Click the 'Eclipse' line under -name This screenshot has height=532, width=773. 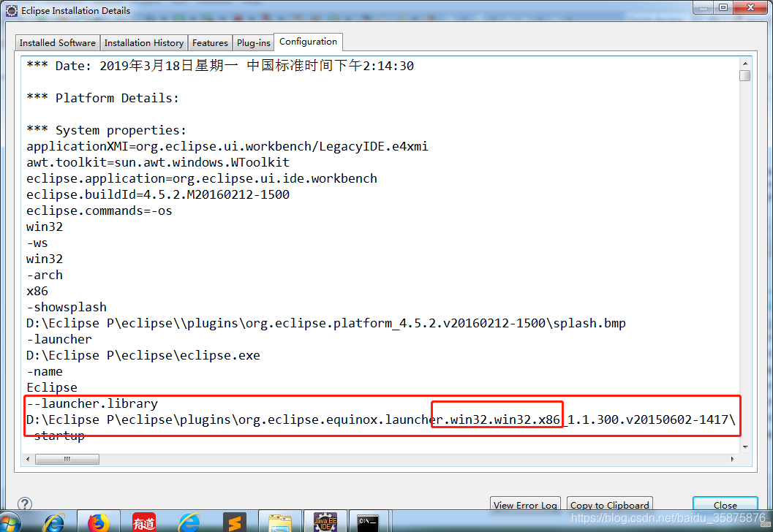[52, 387]
